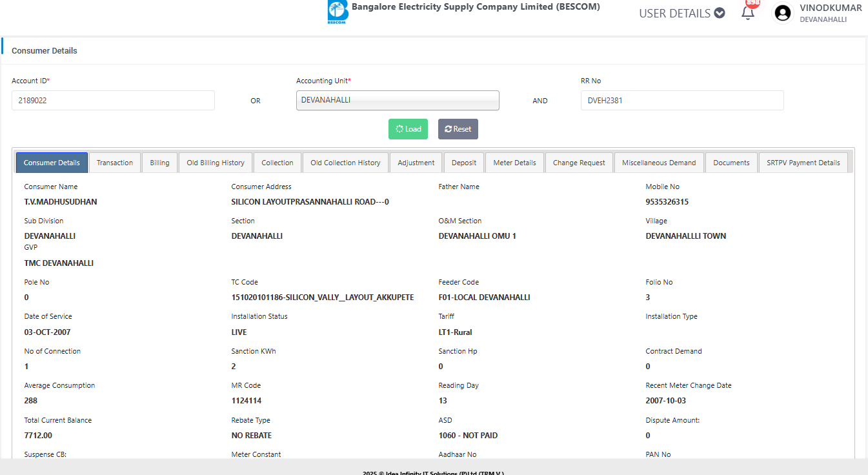Show the Meter Details tab
This screenshot has width=868, height=475.
click(514, 163)
